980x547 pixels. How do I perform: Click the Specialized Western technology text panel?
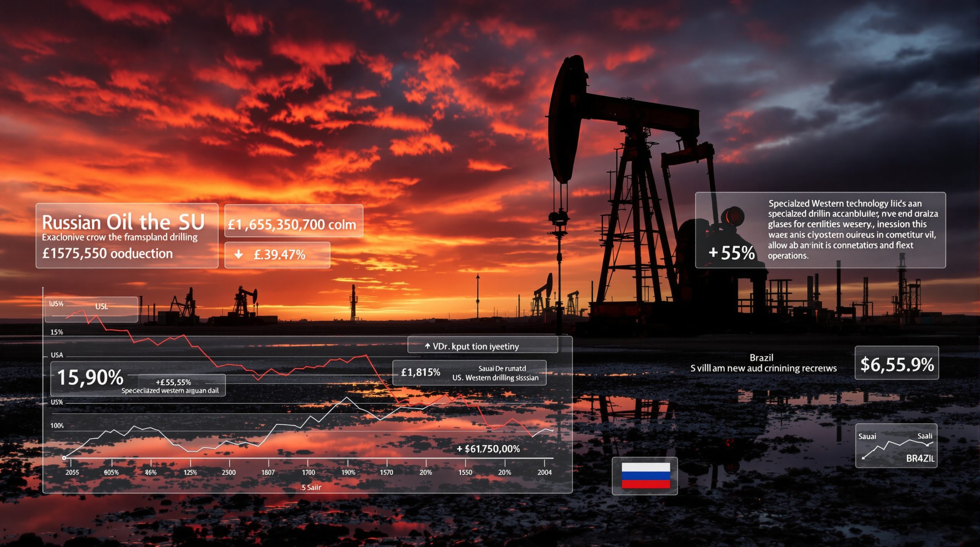(x=852, y=229)
